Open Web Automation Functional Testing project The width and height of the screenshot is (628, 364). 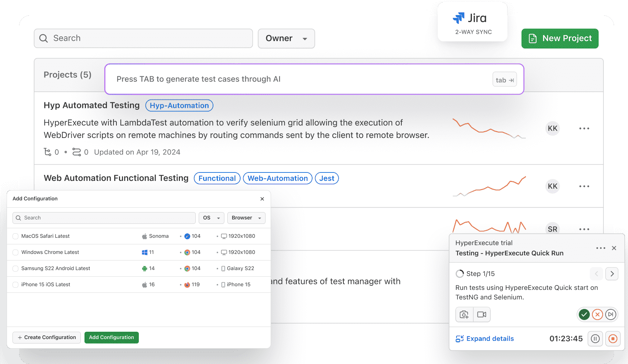tap(116, 178)
